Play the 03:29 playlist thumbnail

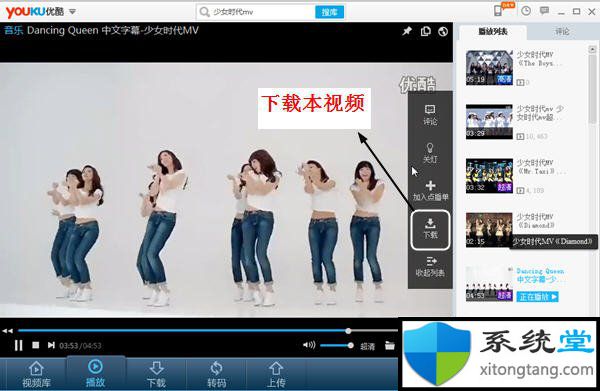tap(489, 122)
